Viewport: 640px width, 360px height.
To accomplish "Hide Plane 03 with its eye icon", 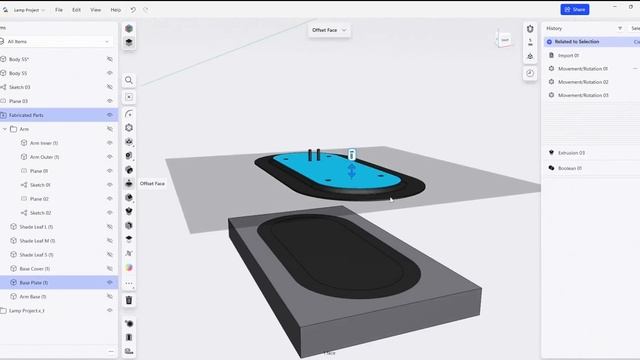I will tap(109, 101).
